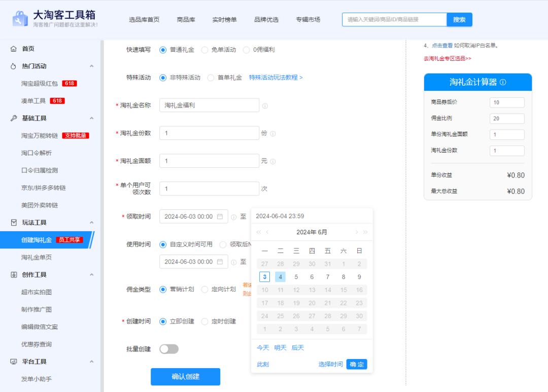The height and width of the screenshot is (392, 548).
Task: Open the 商品库 nav tab
Action: click(186, 20)
